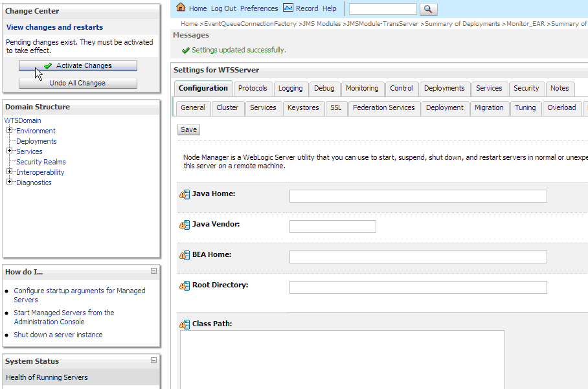The width and height of the screenshot is (588, 389).
Task: Open the Migration sub-tab
Action: 489,108
